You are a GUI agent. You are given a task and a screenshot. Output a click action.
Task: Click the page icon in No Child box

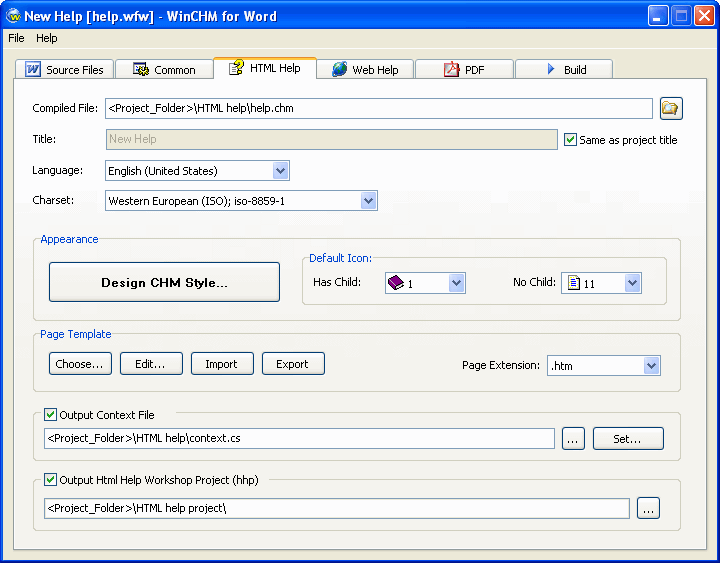click(x=573, y=283)
